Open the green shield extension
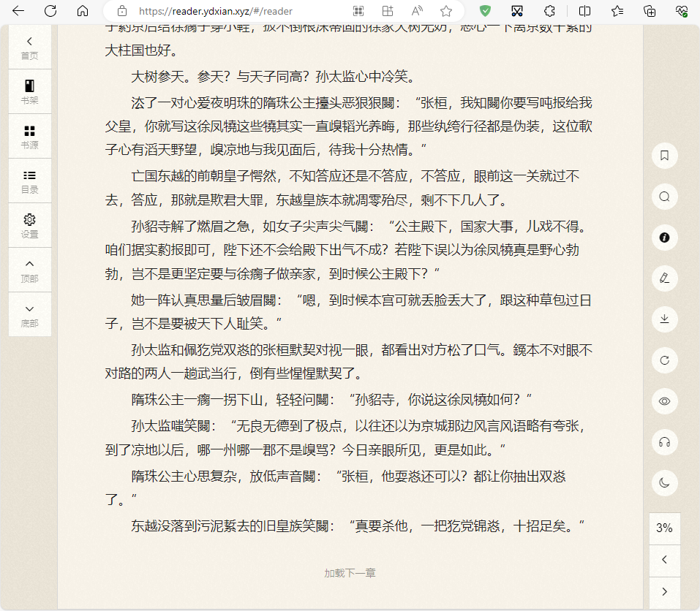The height and width of the screenshot is (611, 700). point(485,11)
